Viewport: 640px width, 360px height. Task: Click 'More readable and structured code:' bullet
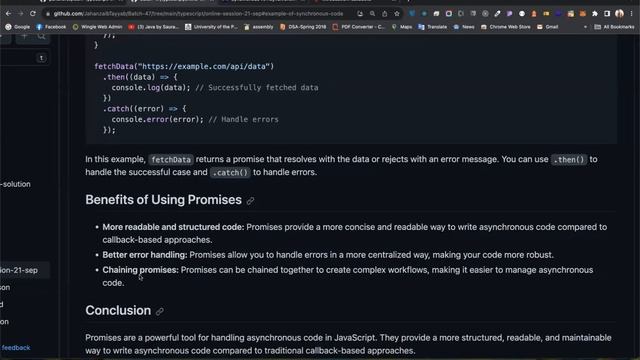point(173,227)
